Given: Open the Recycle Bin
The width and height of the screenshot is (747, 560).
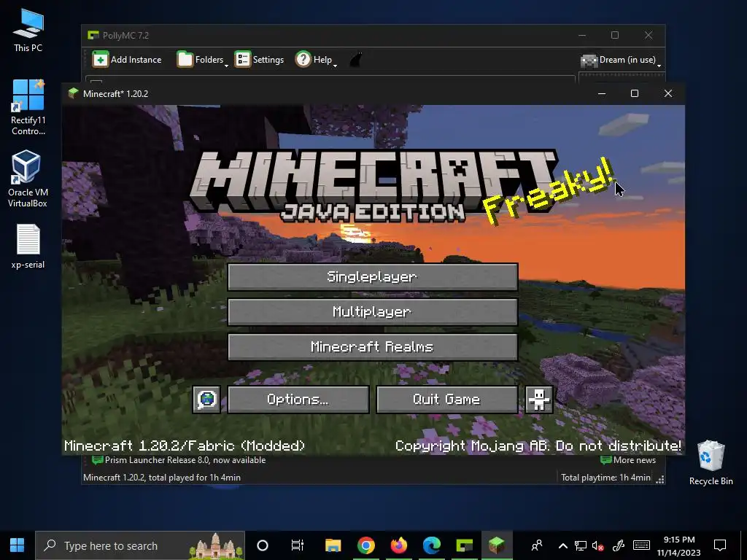Looking at the screenshot, I should 711,462.
